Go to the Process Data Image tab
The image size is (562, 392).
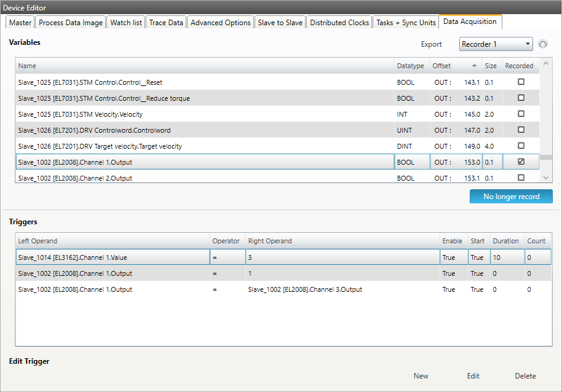(71, 23)
